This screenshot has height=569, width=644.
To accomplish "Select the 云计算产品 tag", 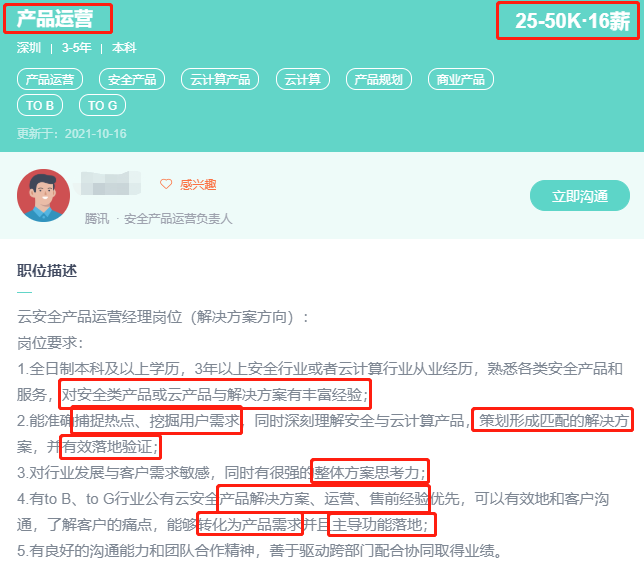I will coord(220,79).
